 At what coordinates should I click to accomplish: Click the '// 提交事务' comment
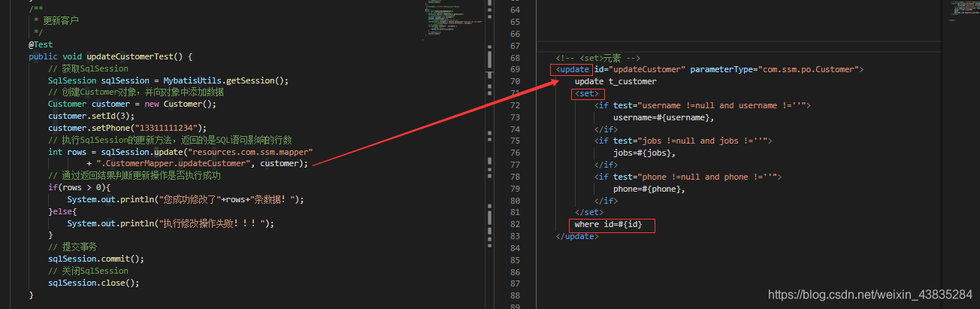point(72,247)
